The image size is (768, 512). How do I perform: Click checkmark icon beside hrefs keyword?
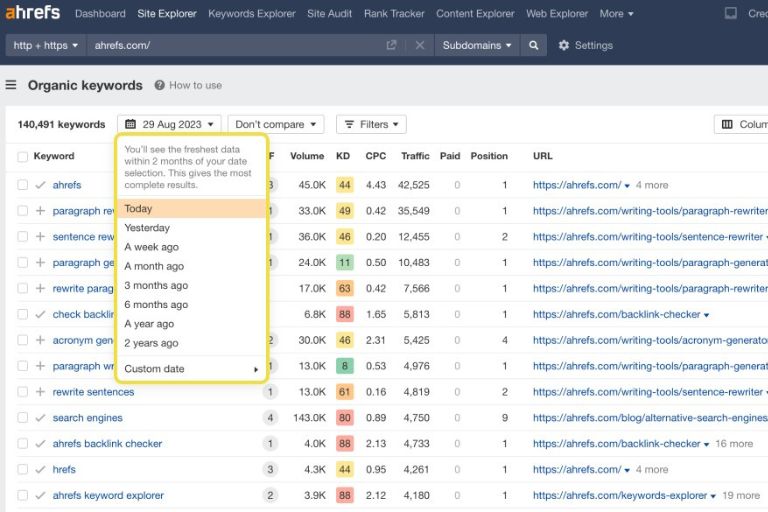click(x=40, y=469)
